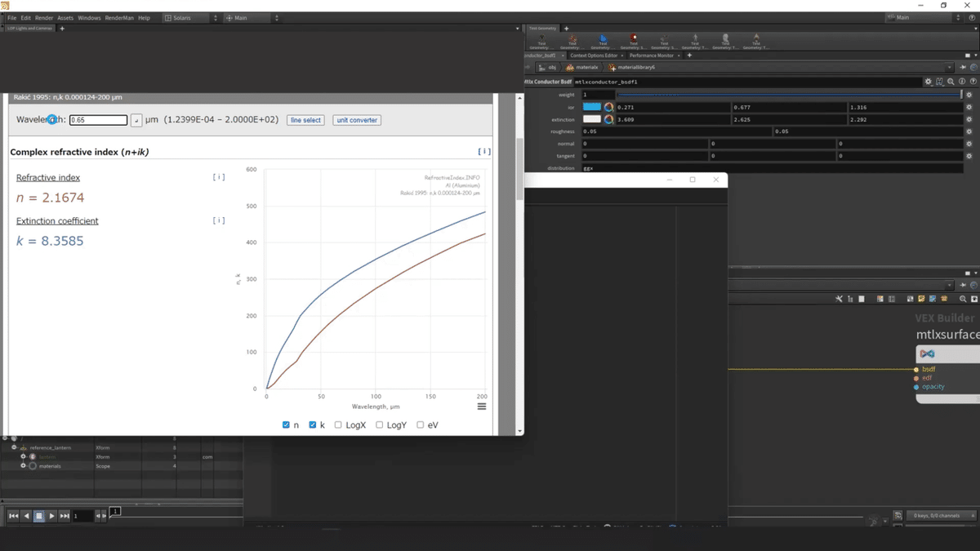Open the Solaris desktop dropdown
Screen dimensions: 980x551
click(191, 17)
